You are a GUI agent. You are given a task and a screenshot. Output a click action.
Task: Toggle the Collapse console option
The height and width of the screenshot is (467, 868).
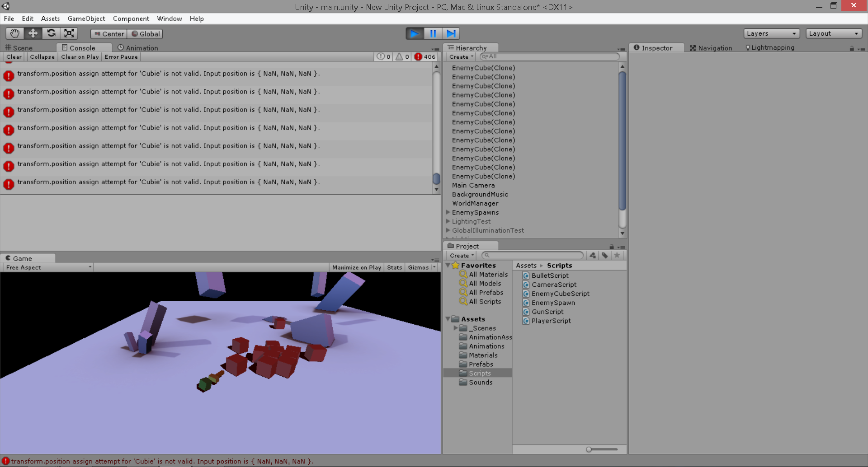pyautogui.click(x=42, y=57)
